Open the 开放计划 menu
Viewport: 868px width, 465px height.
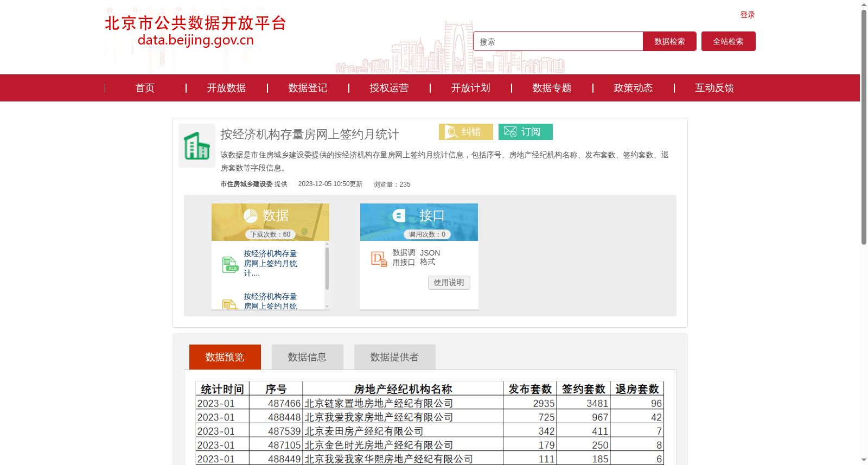pos(470,88)
